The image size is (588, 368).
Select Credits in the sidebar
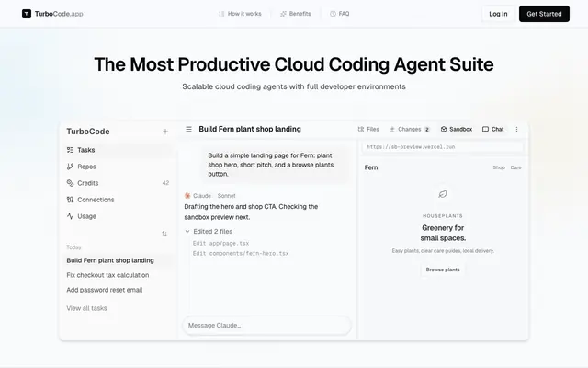[x=119, y=183]
